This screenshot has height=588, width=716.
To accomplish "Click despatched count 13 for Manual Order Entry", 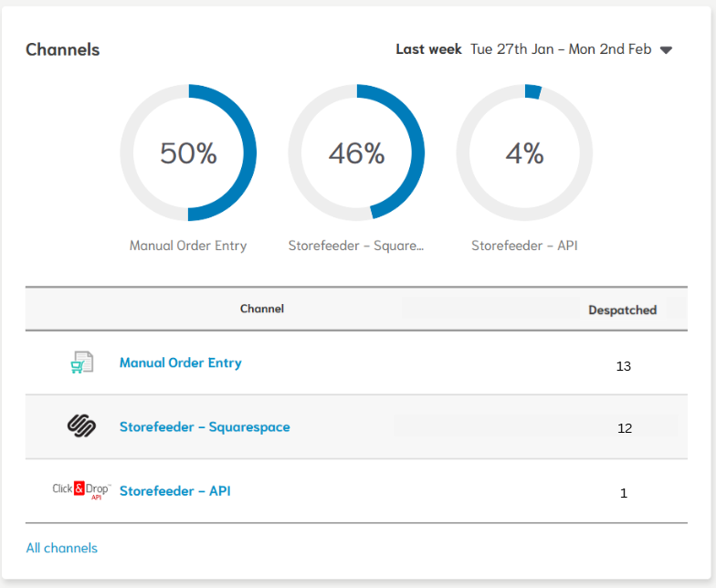I will (624, 366).
